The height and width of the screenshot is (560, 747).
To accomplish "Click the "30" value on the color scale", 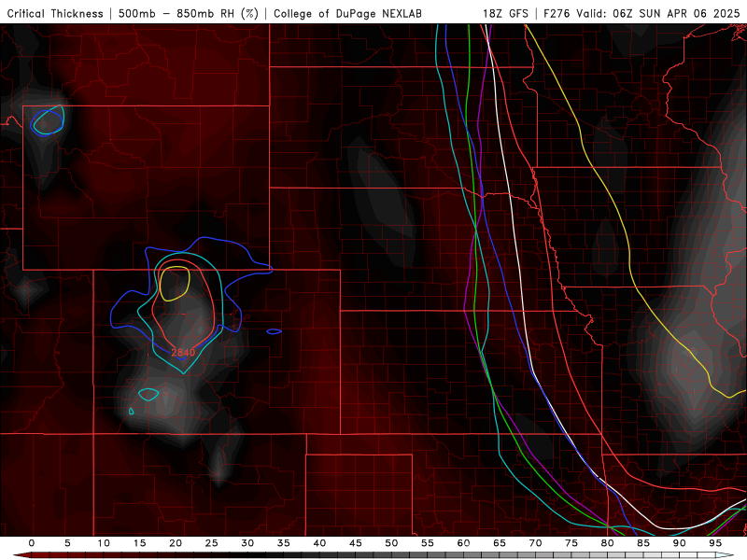I will click(247, 543).
